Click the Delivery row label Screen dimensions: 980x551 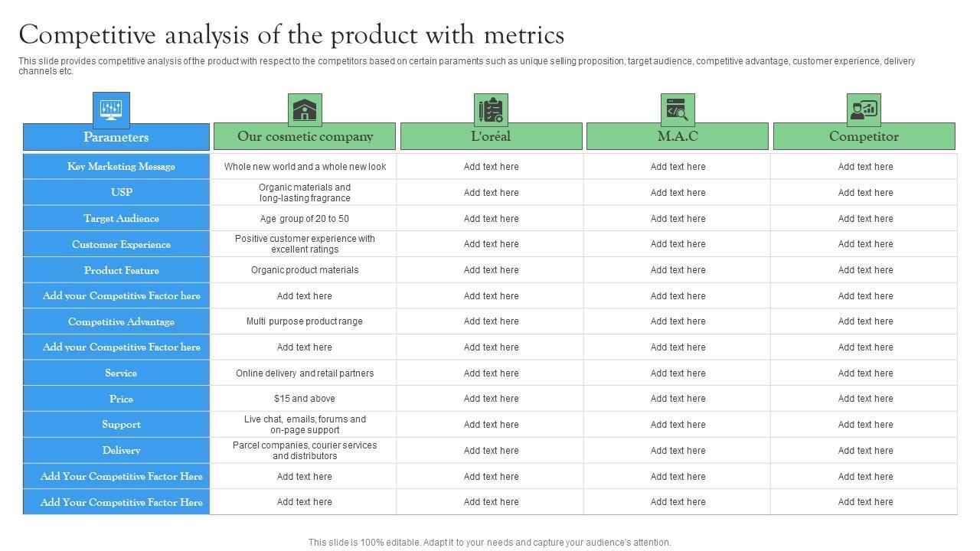click(x=121, y=450)
